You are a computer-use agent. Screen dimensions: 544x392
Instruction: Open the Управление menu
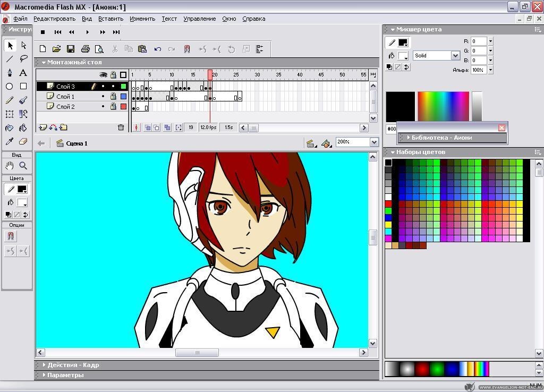point(199,19)
